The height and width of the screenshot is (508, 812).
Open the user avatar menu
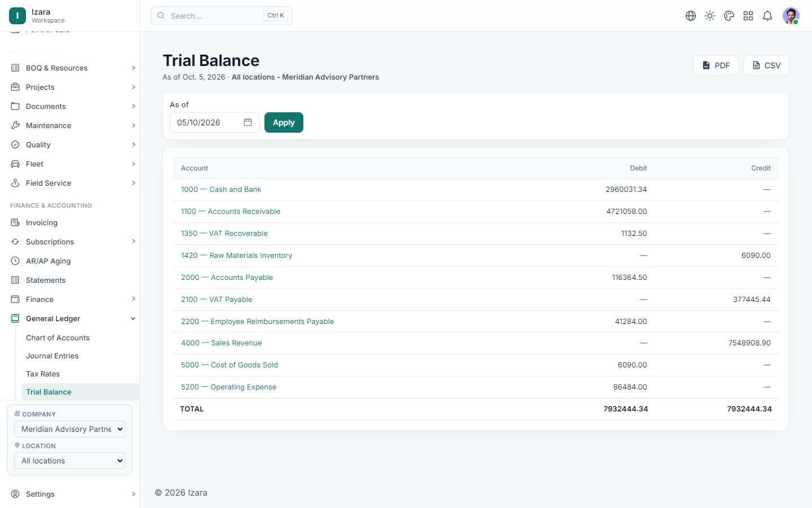(791, 16)
